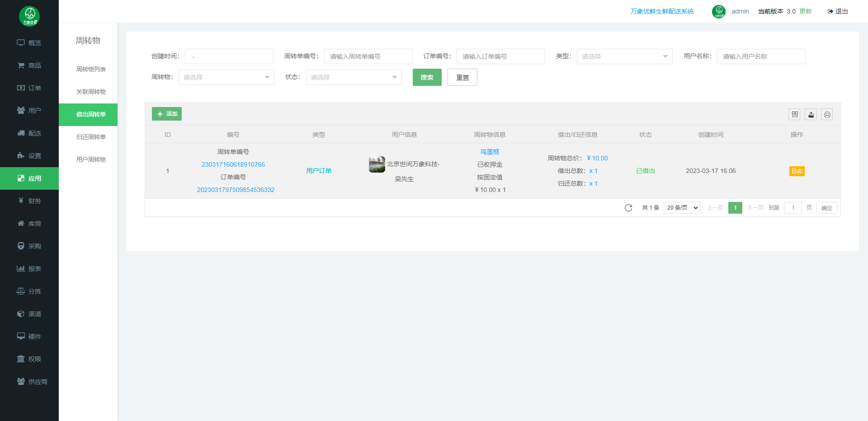Expand the 状态 filter dropdown
Screen dimensions: 868x421
[354, 77]
